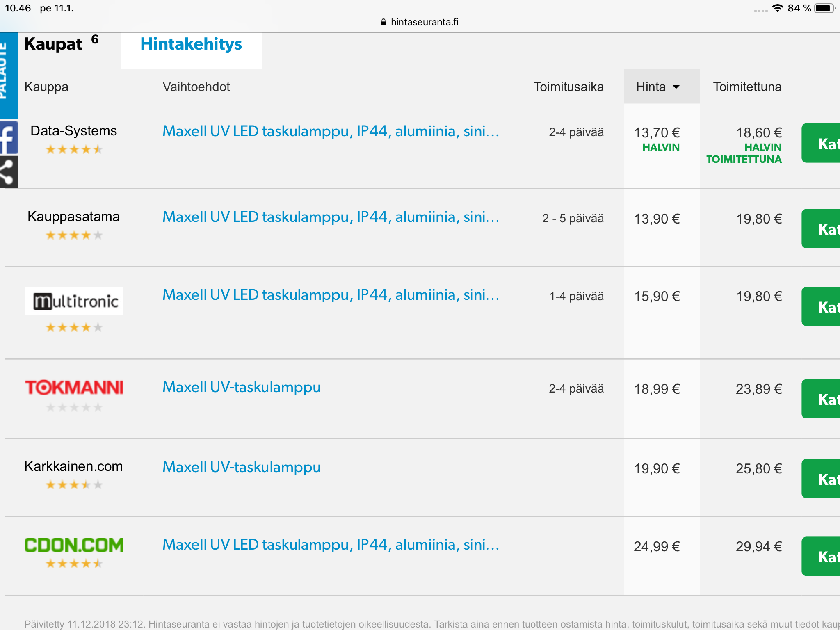Open Tokmanni Maxell UV-taskulamppu link
Image resolution: width=840 pixels, height=630 pixels.
point(241,387)
